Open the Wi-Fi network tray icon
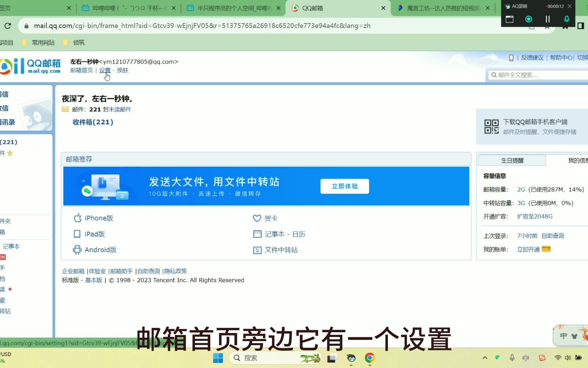The image size is (588, 368). [558, 358]
